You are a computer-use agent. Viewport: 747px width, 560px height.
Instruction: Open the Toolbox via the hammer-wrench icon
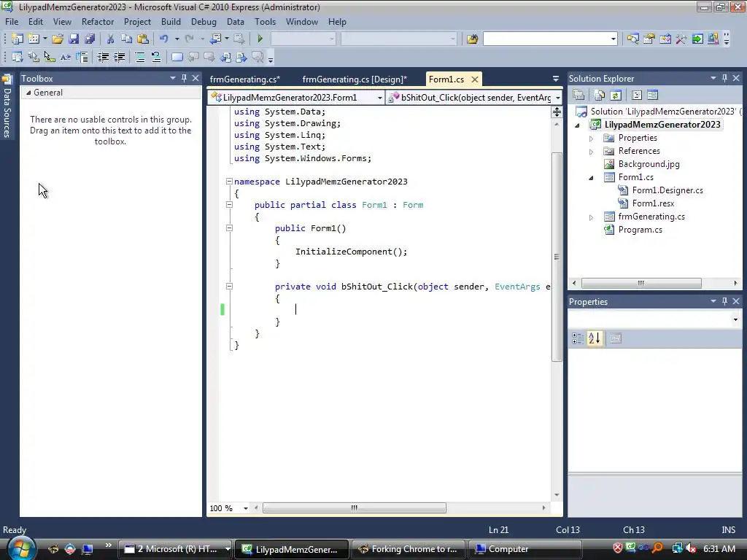681,39
